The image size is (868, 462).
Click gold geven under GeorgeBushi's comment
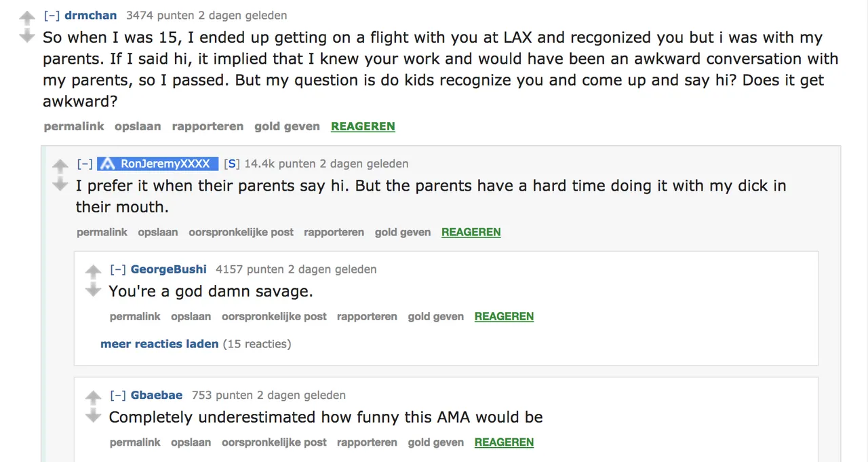(x=436, y=316)
